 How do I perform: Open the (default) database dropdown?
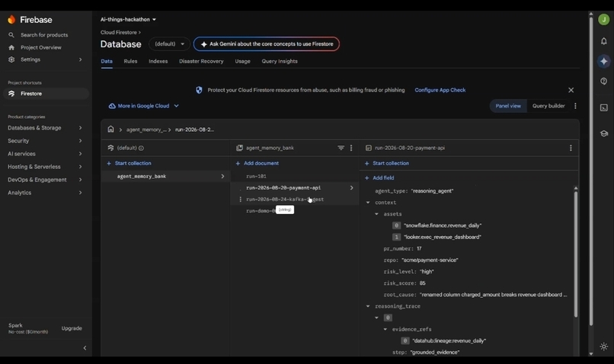[169, 44]
